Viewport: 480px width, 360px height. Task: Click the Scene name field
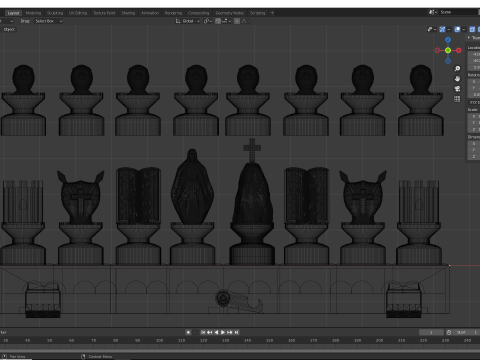(x=459, y=12)
